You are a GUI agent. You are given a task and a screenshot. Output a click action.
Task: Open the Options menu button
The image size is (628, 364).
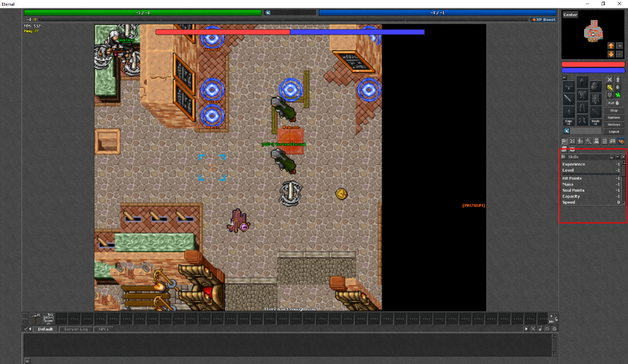[614, 117]
